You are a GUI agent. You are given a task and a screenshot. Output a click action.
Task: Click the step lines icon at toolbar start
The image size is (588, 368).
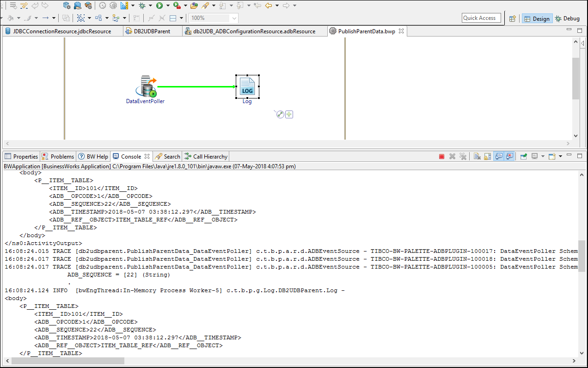[13, 6]
